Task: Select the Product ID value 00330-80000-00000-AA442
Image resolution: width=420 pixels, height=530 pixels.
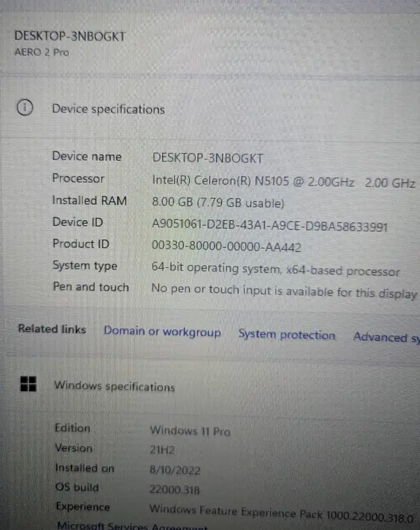Action: 226,246
